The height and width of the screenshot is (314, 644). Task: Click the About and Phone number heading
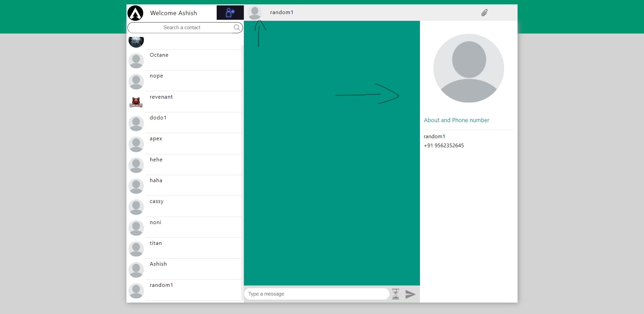[x=456, y=120]
